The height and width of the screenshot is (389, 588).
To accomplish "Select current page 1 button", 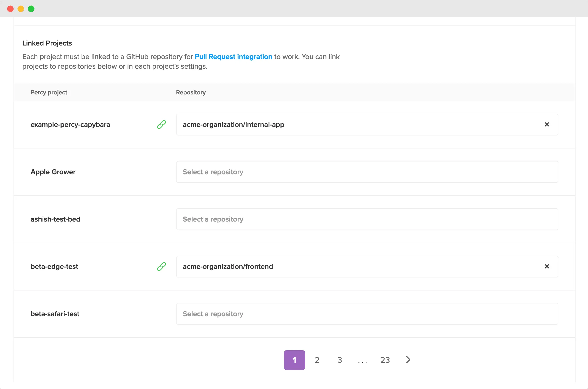I will (294, 360).
